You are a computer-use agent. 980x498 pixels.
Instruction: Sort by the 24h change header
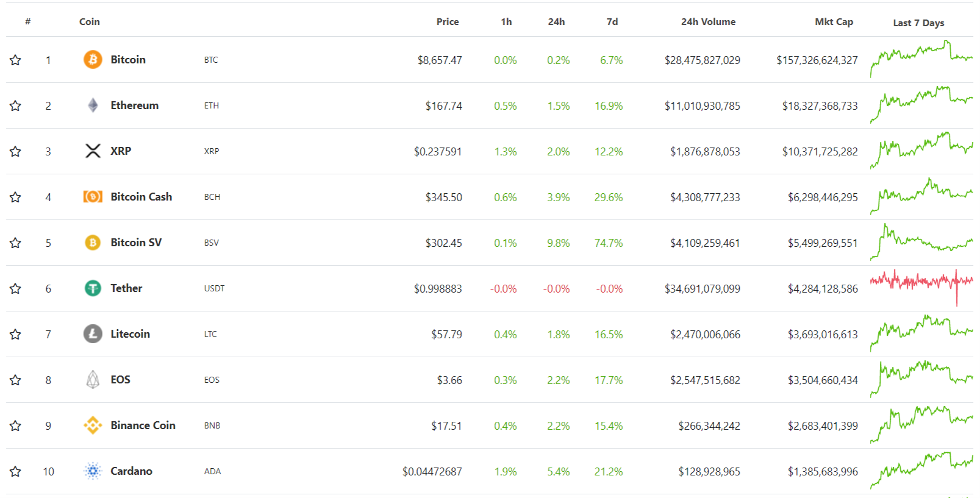pos(556,21)
